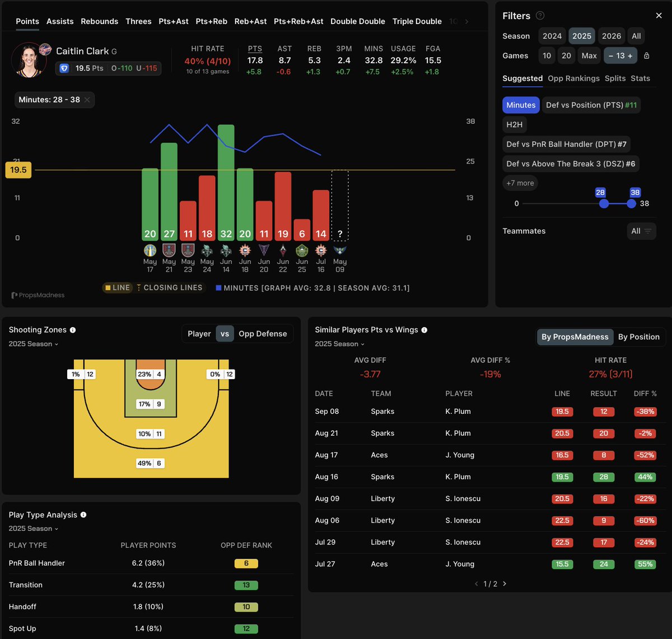Click Caitlin Clark's player headshot
672x639 pixels.
[x=29, y=59]
